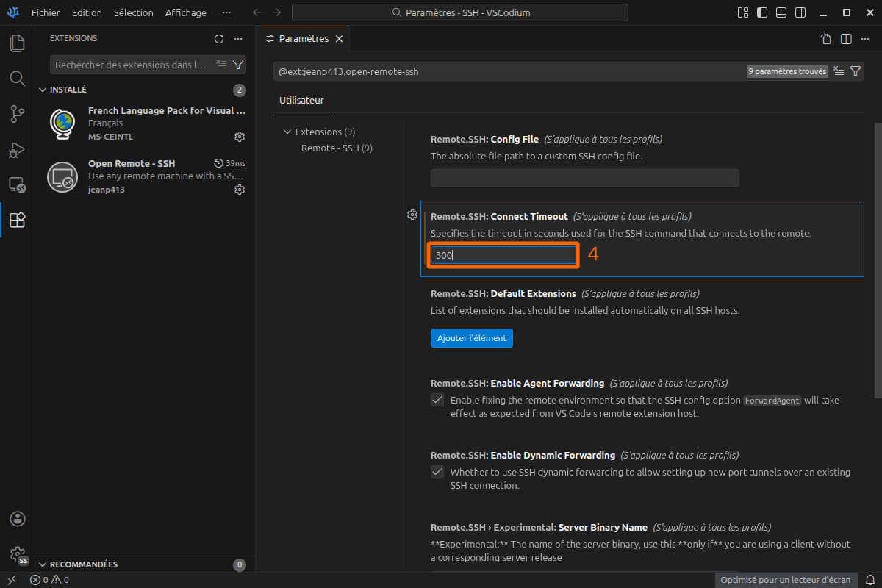Customize layout icon in title bar
Screen dimensions: 882x588
[743, 12]
